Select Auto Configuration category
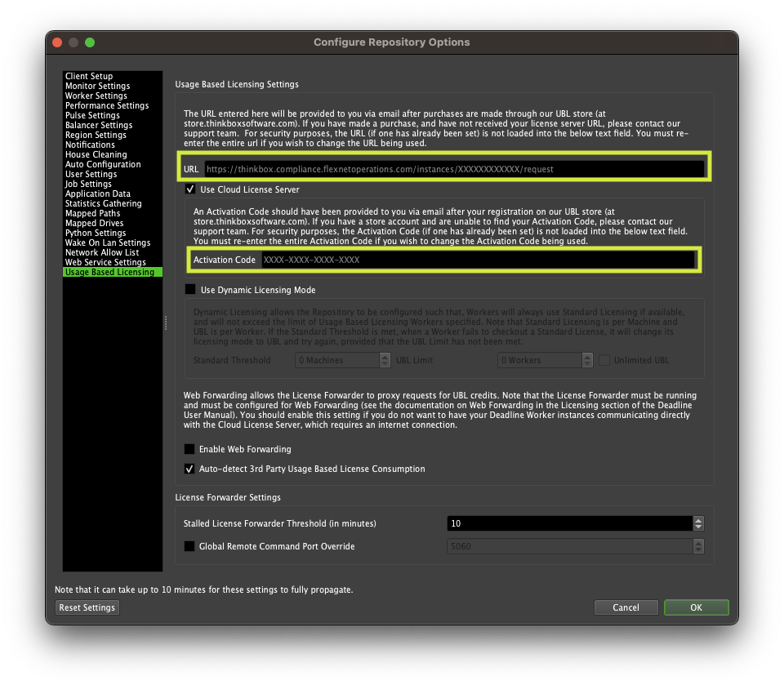The height and width of the screenshot is (685, 784). 113,164
